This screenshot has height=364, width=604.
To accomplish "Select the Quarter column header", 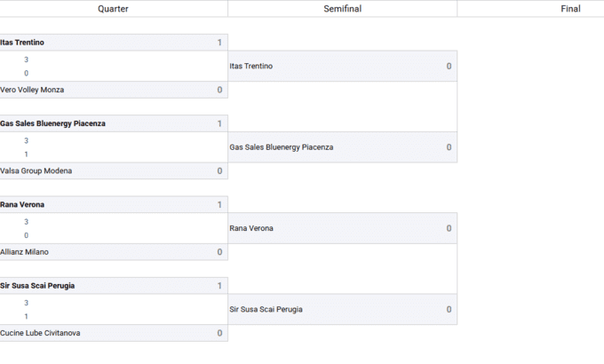I will point(112,9).
